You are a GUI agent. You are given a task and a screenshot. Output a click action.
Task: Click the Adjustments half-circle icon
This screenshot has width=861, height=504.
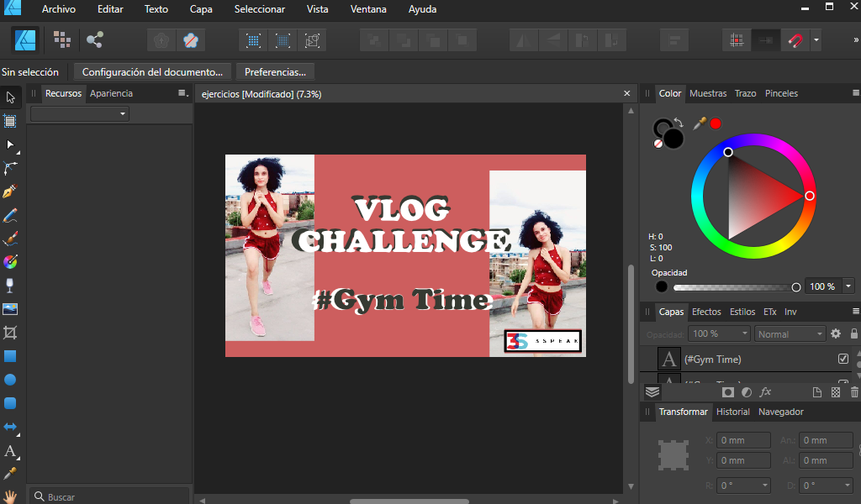click(747, 392)
